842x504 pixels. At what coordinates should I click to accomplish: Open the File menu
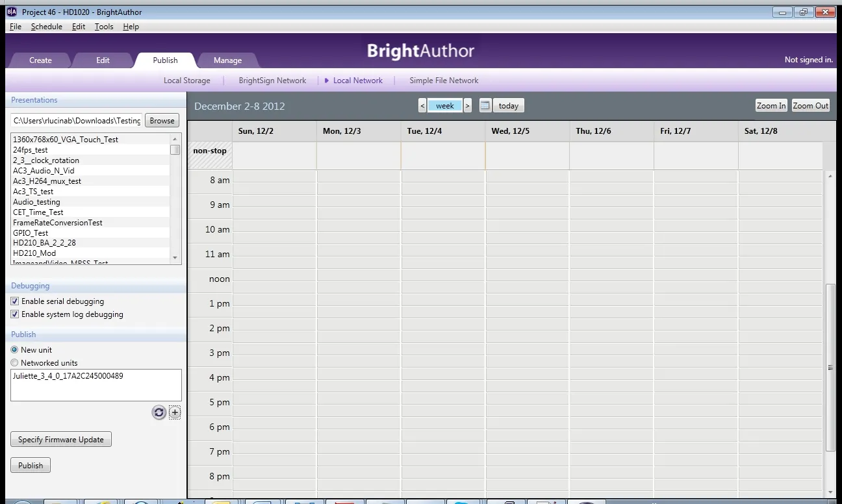coord(16,27)
